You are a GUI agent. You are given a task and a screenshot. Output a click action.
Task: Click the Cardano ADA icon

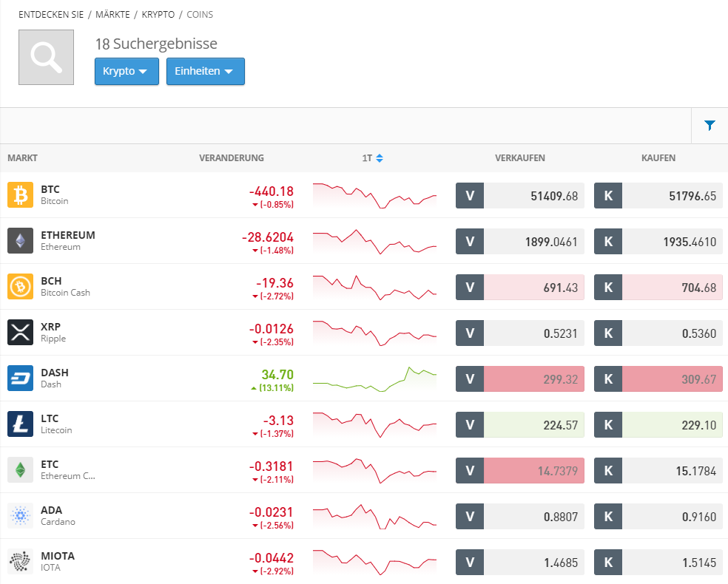click(21, 516)
